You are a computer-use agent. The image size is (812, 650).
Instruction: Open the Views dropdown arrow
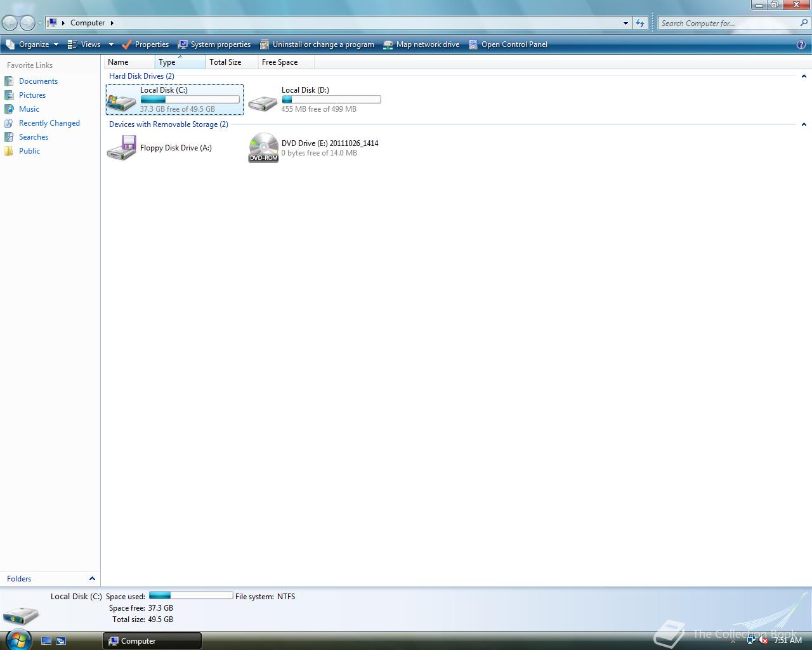coord(111,44)
